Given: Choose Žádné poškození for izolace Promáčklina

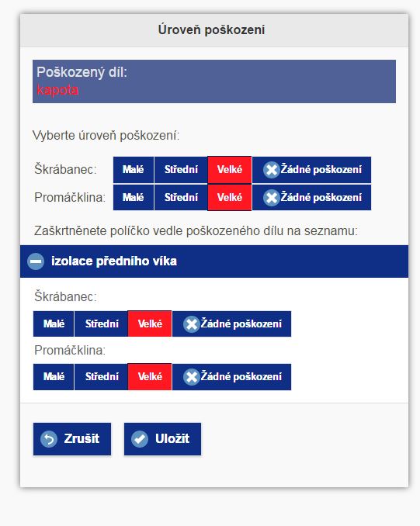Looking at the screenshot, I should click(x=231, y=377).
